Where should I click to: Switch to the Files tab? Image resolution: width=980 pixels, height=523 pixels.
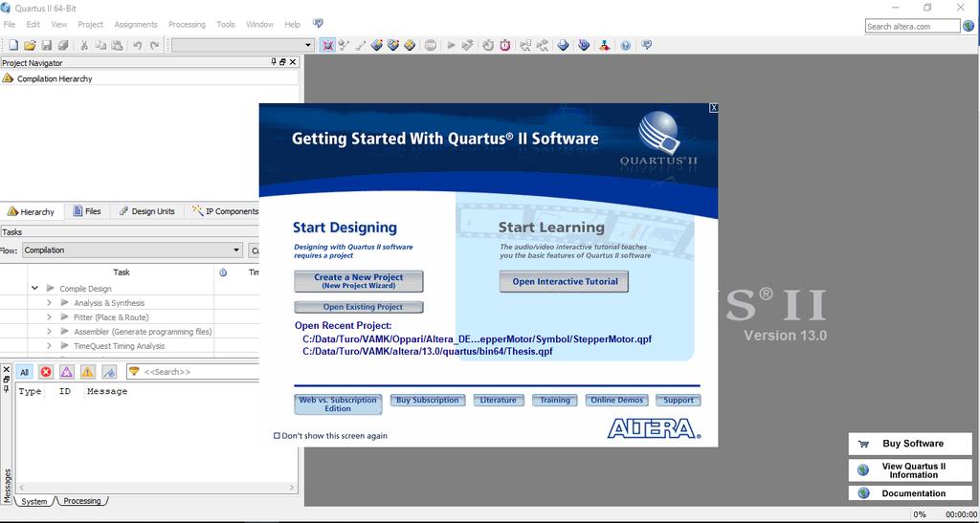tap(87, 211)
